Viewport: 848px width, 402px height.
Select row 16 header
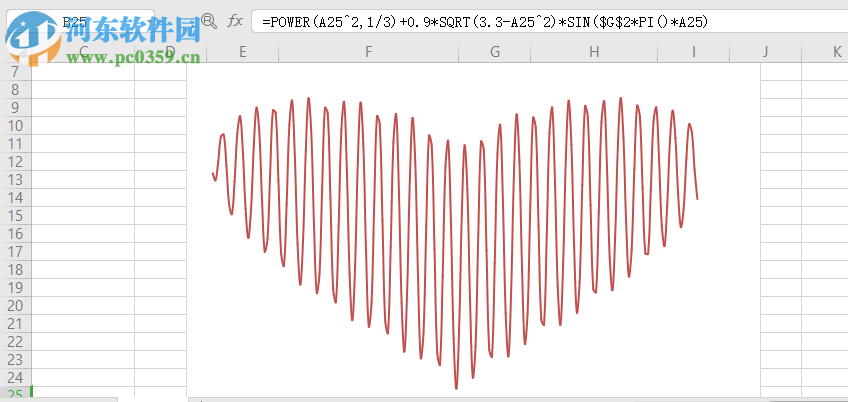(x=15, y=234)
